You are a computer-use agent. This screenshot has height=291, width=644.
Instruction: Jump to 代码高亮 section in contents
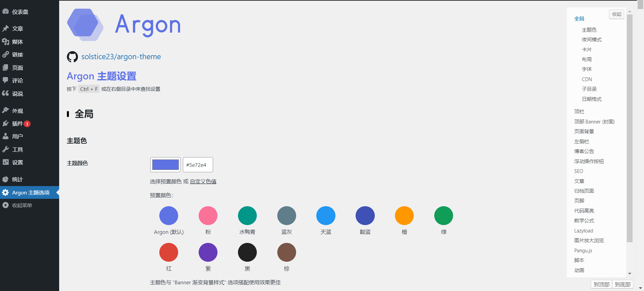[584, 211]
